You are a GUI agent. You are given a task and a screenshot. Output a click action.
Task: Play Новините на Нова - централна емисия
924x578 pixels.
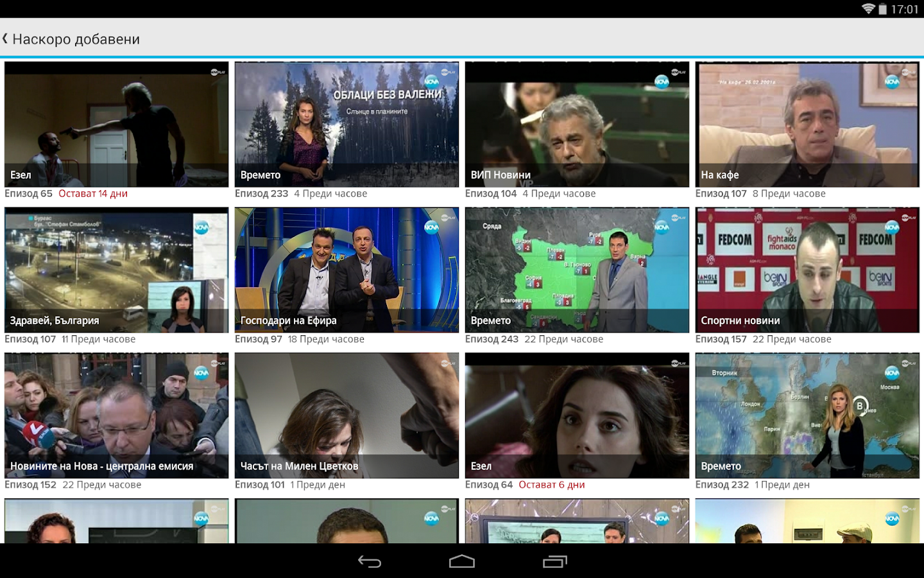click(x=116, y=416)
